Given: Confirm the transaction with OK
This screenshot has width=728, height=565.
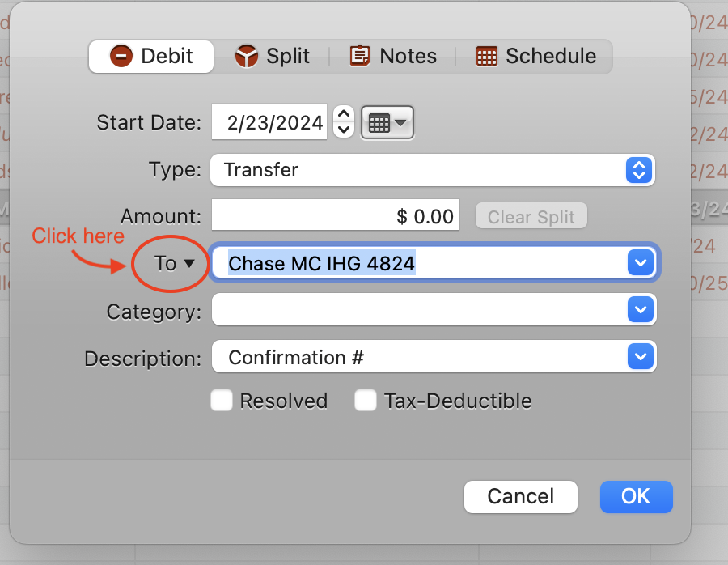Looking at the screenshot, I should [x=636, y=497].
